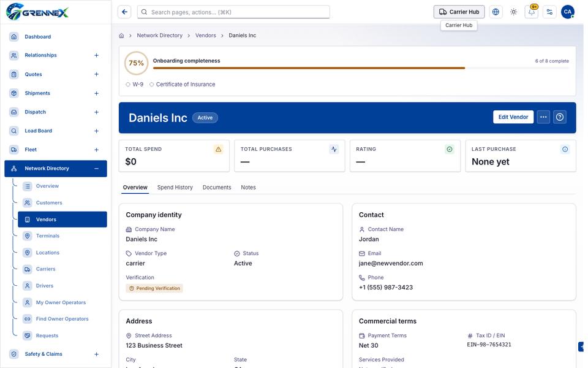
Task: Switch to the Spend History tab
Action: 175,188
